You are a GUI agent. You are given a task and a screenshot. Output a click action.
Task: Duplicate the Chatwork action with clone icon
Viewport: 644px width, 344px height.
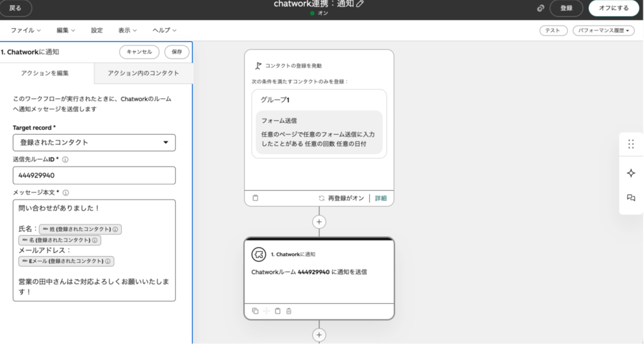click(x=255, y=311)
